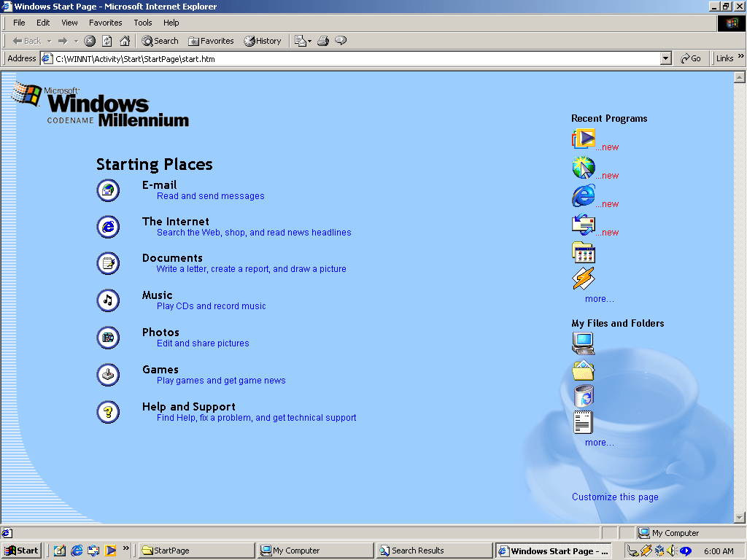Expand the Address bar dropdown
Image resolution: width=747 pixels, height=560 pixels.
coord(665,58)
